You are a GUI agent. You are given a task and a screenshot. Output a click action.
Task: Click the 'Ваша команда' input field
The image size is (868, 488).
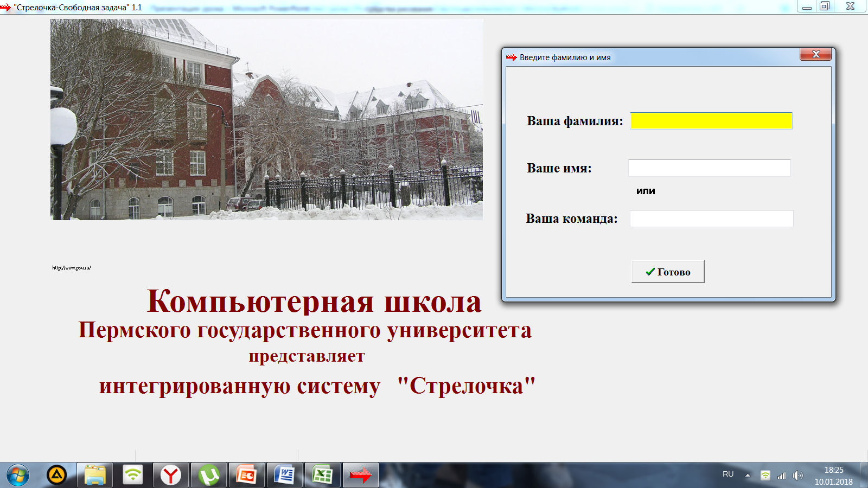click(x=711, y=219)
